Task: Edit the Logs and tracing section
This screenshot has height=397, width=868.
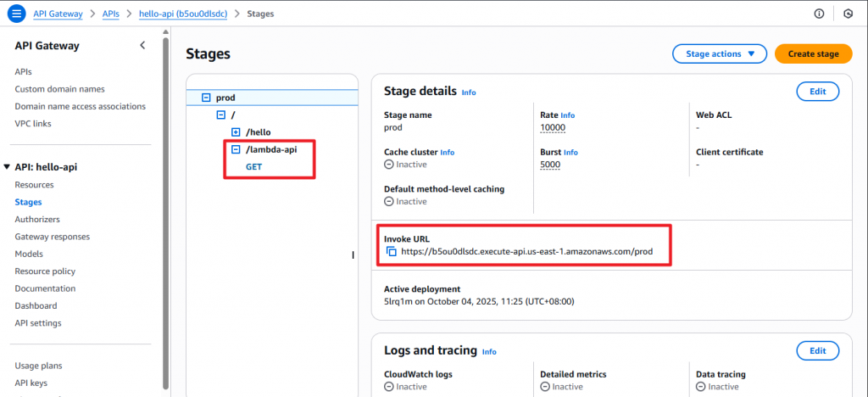Action: point(817,350)
